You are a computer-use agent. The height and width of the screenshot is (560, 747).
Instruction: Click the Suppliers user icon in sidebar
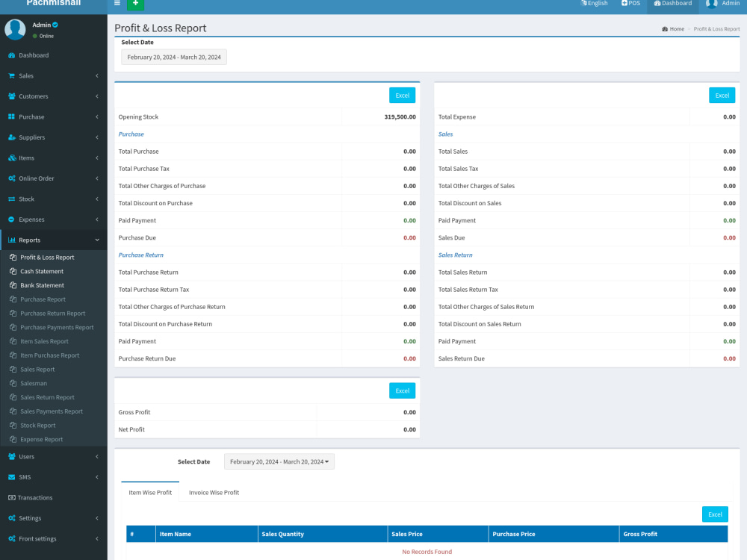coord(12,137)
